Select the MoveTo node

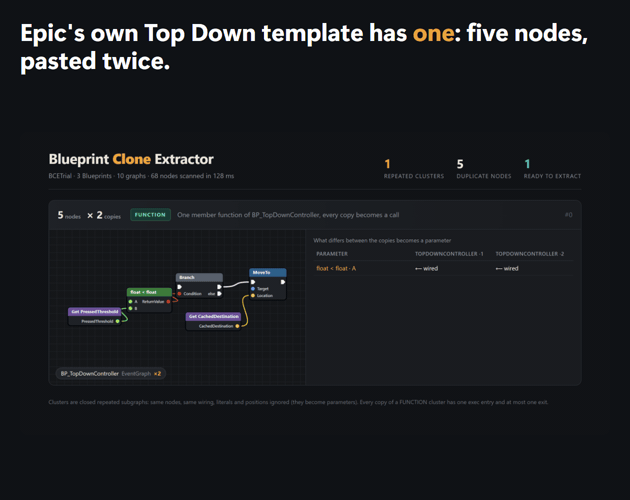click(x=268, y=284)
